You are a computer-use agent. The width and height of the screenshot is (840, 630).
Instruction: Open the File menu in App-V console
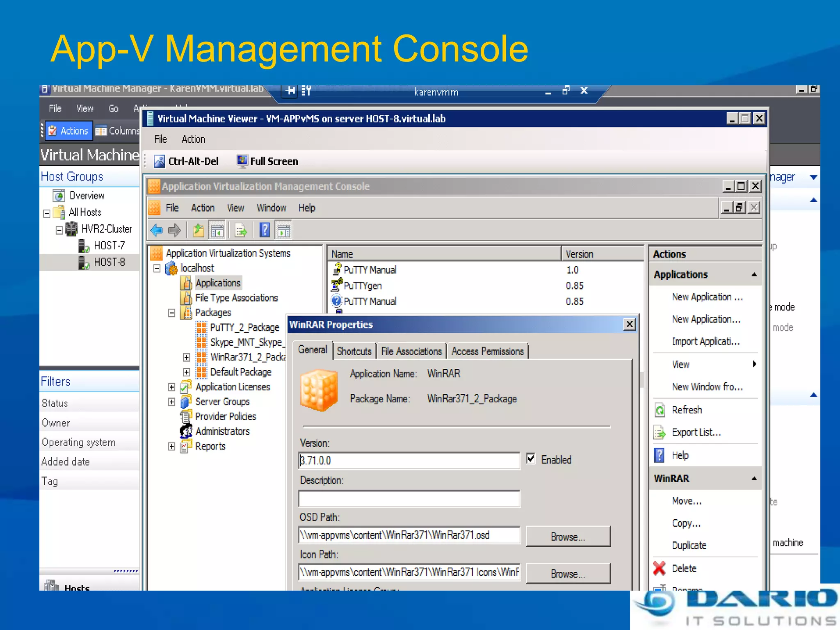click(x=172, y=208)
